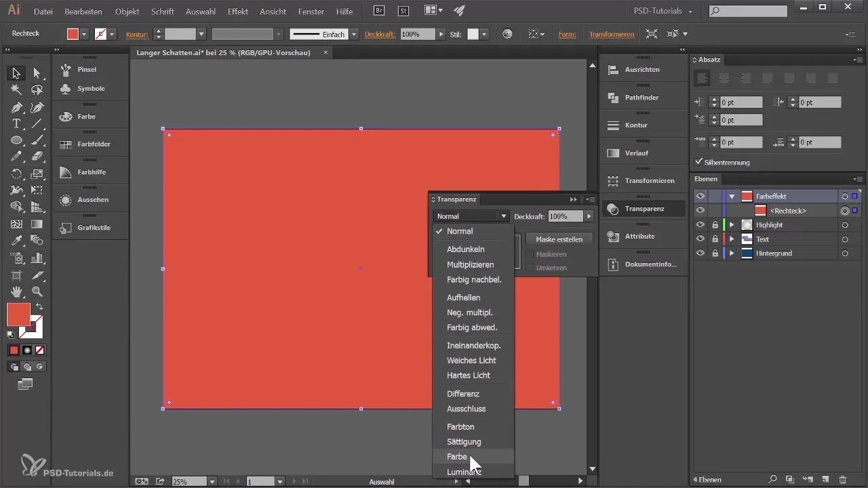Select the Gradient tool
Viewport: 868px width, 488px height.
(37, 224)
